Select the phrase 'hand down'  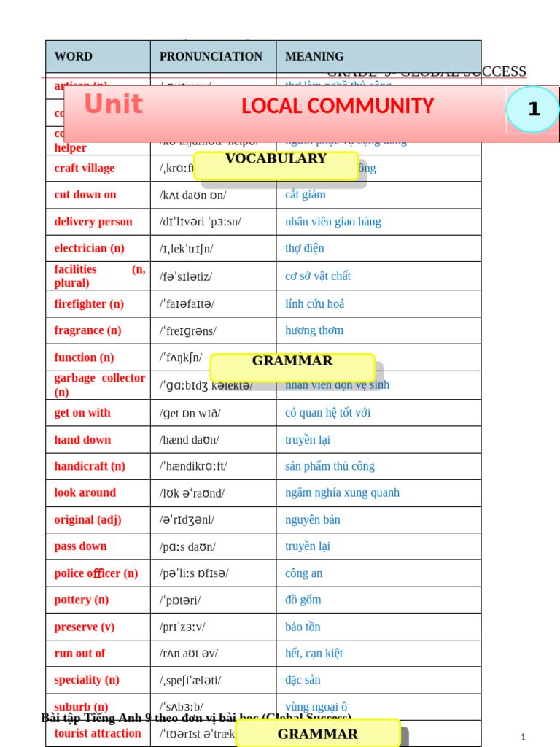82,440
